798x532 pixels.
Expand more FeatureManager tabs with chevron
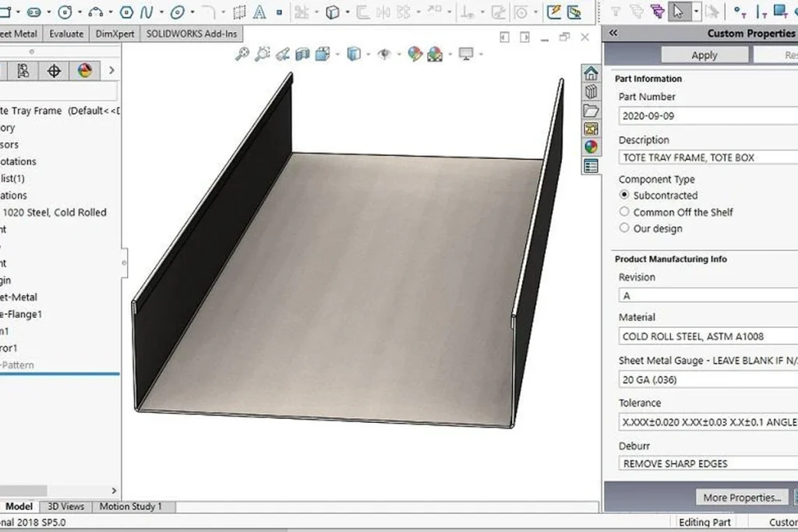pyautogui.click(x=111, y=71)
